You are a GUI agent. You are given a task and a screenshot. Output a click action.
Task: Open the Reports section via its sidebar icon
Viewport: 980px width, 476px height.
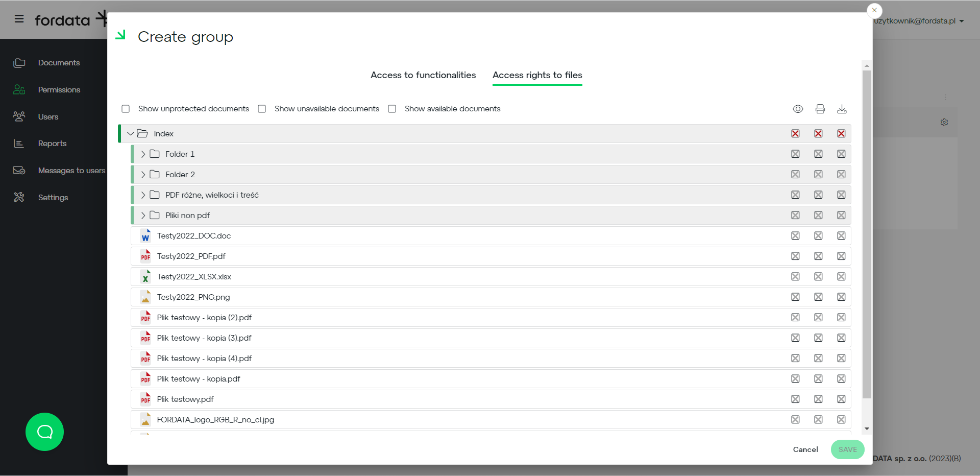(x=19, y=144)
